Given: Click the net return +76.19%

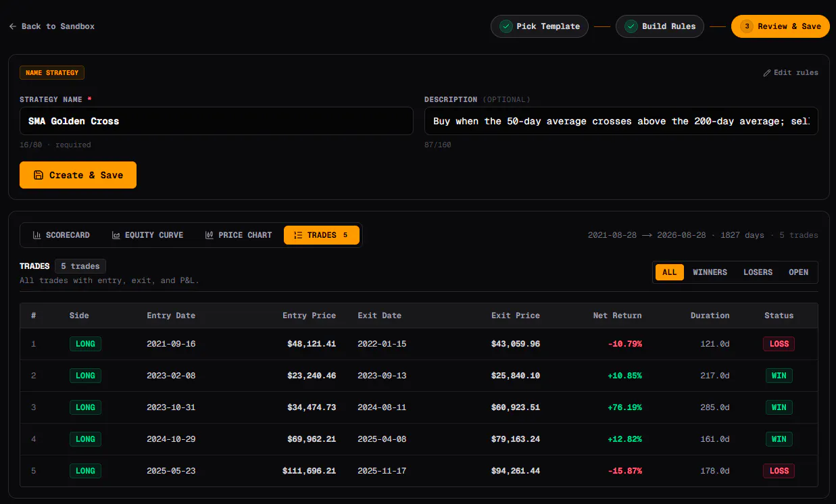Looking at the screenshot, I should (x=625, y=407).
